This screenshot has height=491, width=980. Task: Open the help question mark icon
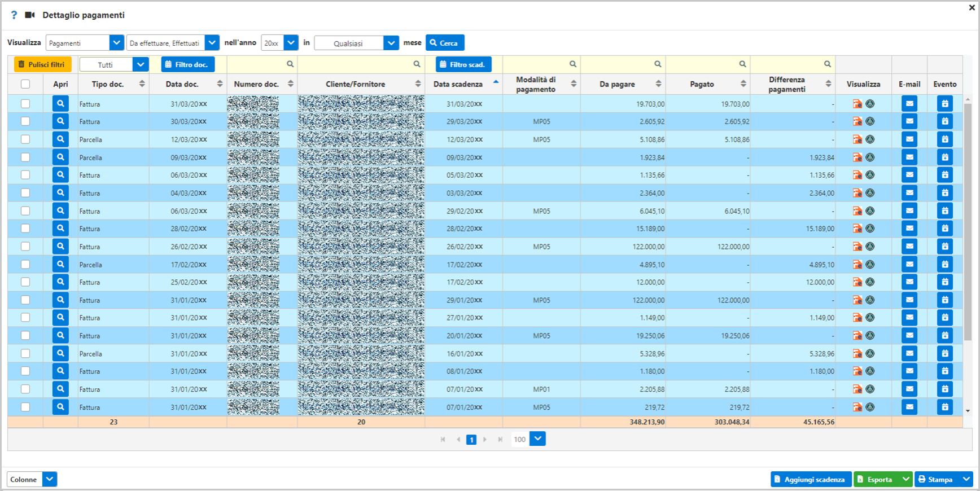[x=14, y=15]
